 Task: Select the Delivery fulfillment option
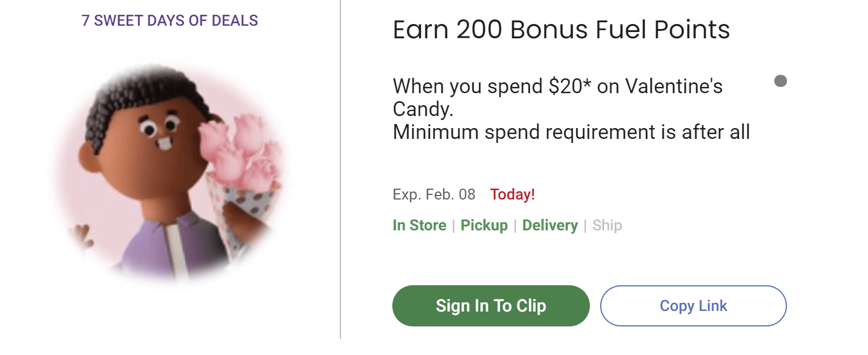click(x=550, y=225)
